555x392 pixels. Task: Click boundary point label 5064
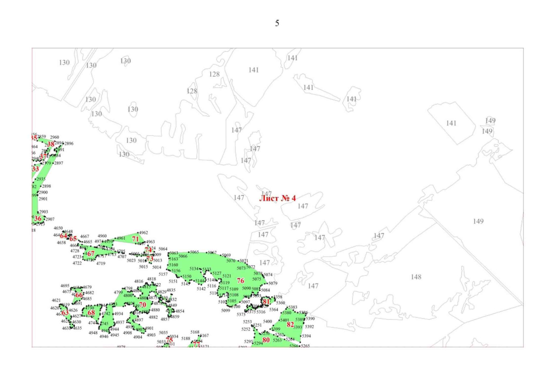click(163, 249)
